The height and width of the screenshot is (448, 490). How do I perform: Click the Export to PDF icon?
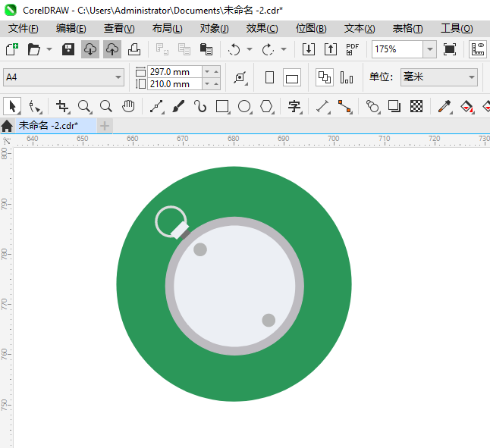353,49
